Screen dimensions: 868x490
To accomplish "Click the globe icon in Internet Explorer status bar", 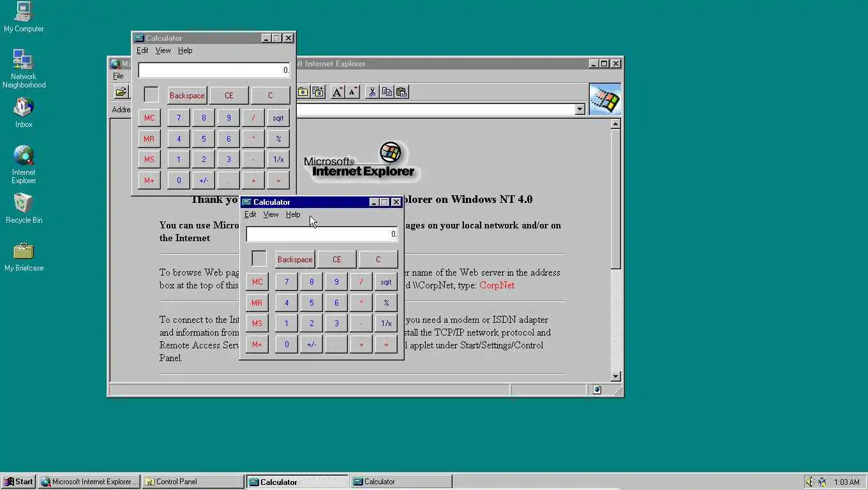I will point(597,390).
